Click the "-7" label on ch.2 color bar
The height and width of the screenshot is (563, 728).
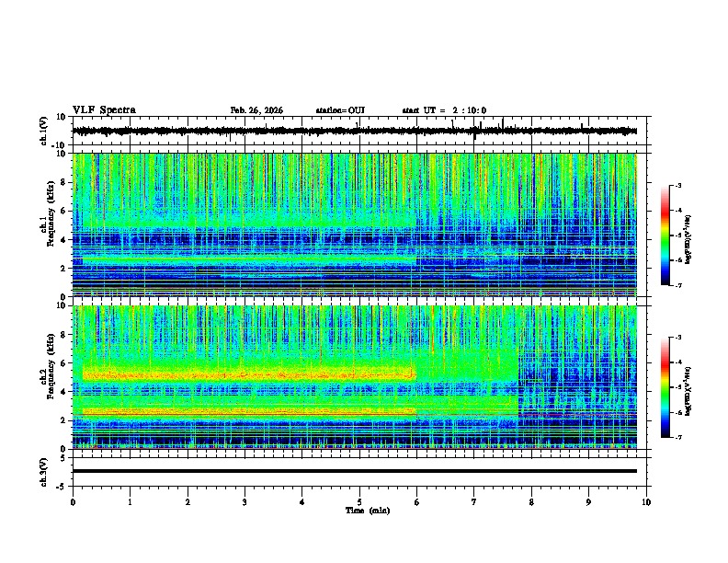click(x=678, y=438)
